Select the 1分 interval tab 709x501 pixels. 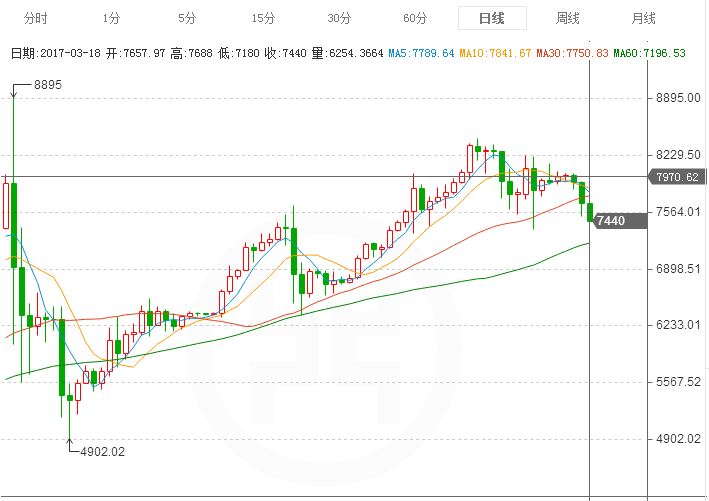pyautogui.click(x=111, y=19)
